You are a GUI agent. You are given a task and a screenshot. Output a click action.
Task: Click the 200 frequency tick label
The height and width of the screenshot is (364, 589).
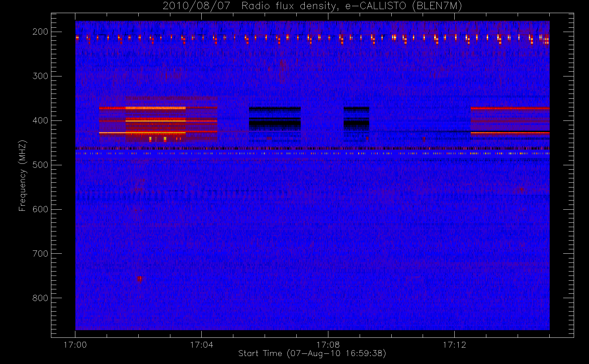tap(40, 32)
